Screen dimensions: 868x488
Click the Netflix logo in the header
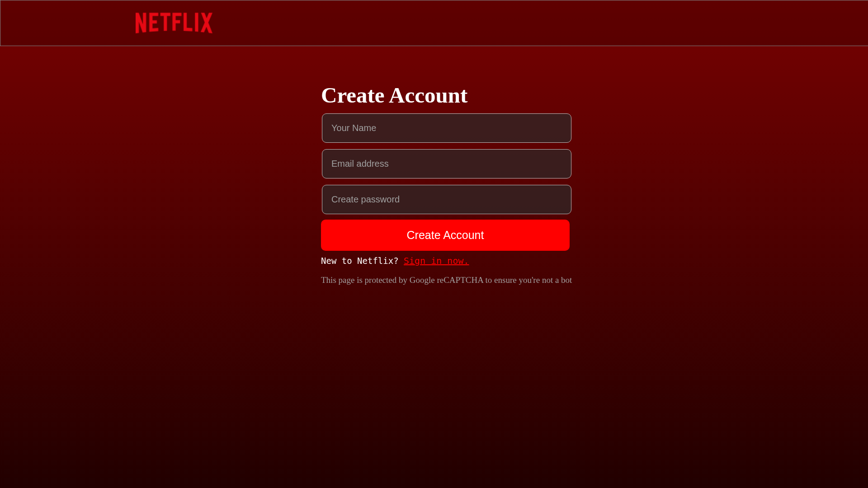coord(174,23)
